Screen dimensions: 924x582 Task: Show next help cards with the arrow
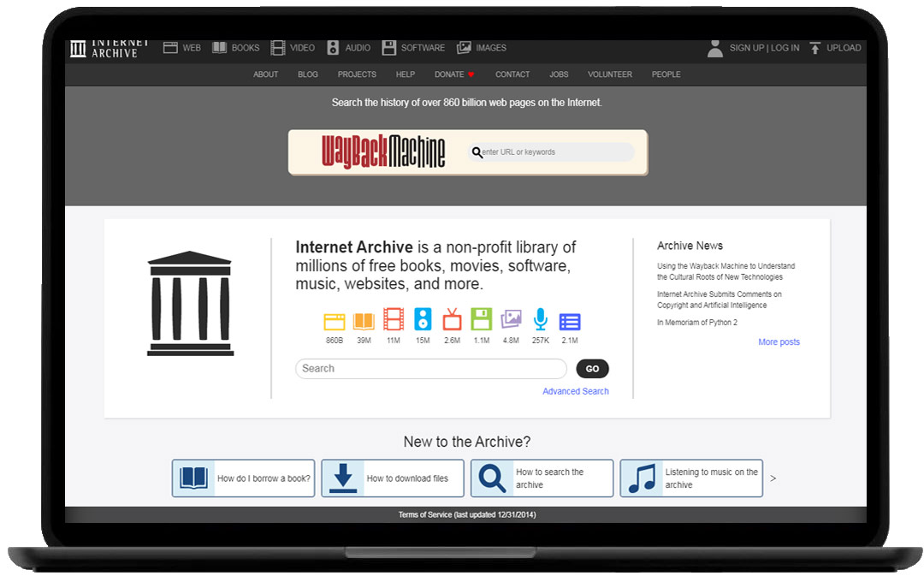pyautogui.click(x=773, y=478)
